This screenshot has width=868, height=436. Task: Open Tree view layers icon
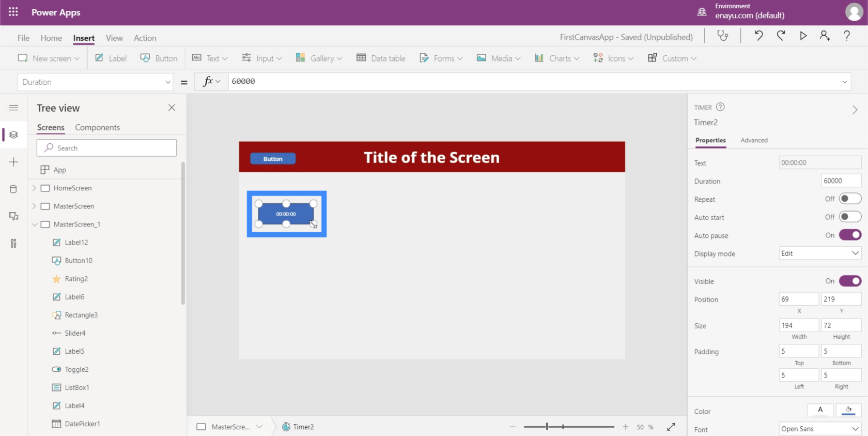click(x=13, y=134)
